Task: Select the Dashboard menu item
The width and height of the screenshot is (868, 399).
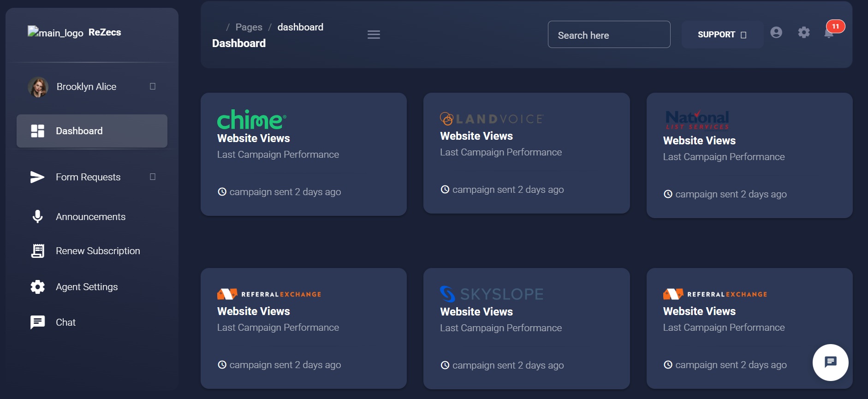Action: click(x=92, y=131)
